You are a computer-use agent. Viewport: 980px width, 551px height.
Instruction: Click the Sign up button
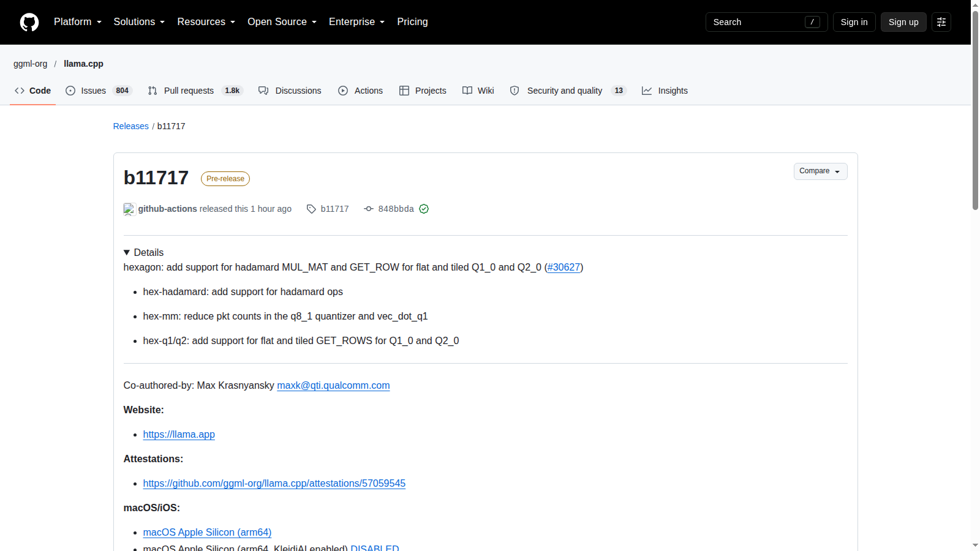pos(903,22)
